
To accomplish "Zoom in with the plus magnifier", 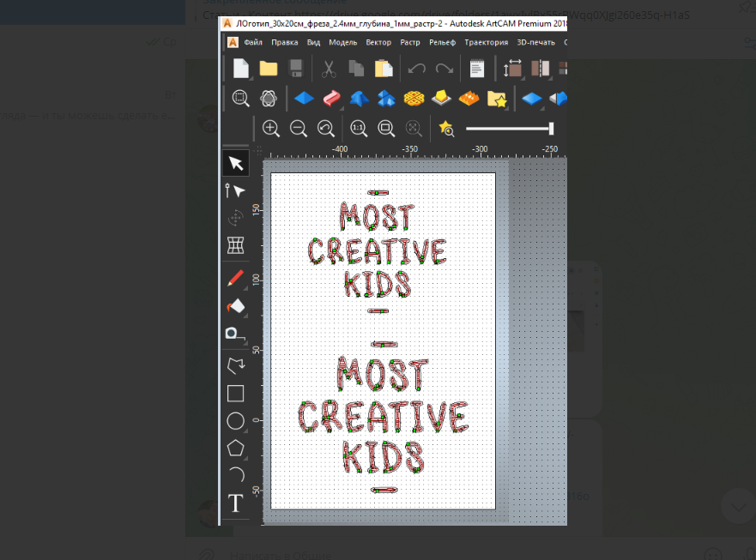I will click(270, 129).
